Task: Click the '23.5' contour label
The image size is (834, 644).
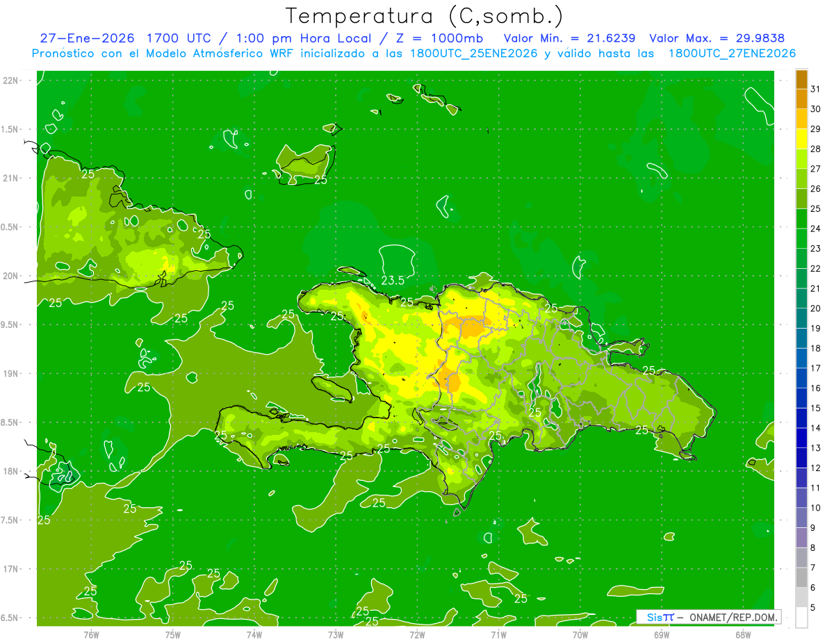Action: pos(393,281)
